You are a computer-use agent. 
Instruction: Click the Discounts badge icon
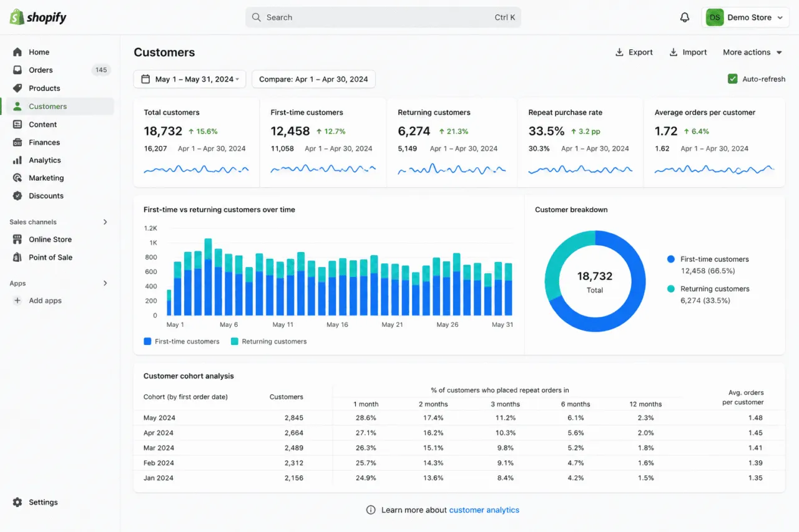tap(17, 196)
